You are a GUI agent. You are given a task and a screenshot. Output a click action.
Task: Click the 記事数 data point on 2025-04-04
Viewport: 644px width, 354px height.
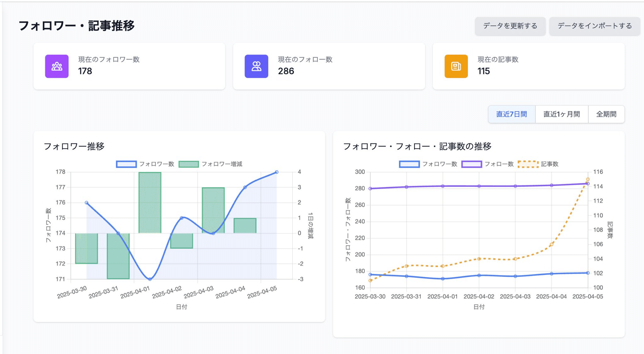(551, 245)
